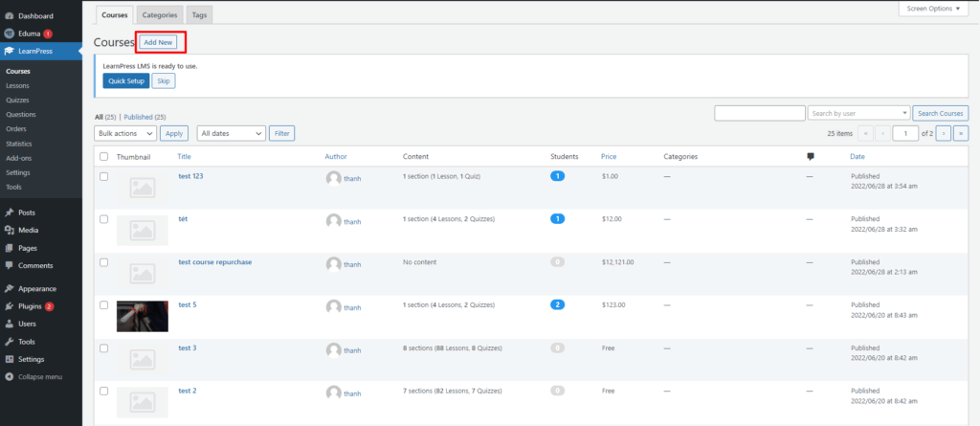This screenshot has height=426, width=980.
Task: Click the course search text field
Action: pos(759,113)
